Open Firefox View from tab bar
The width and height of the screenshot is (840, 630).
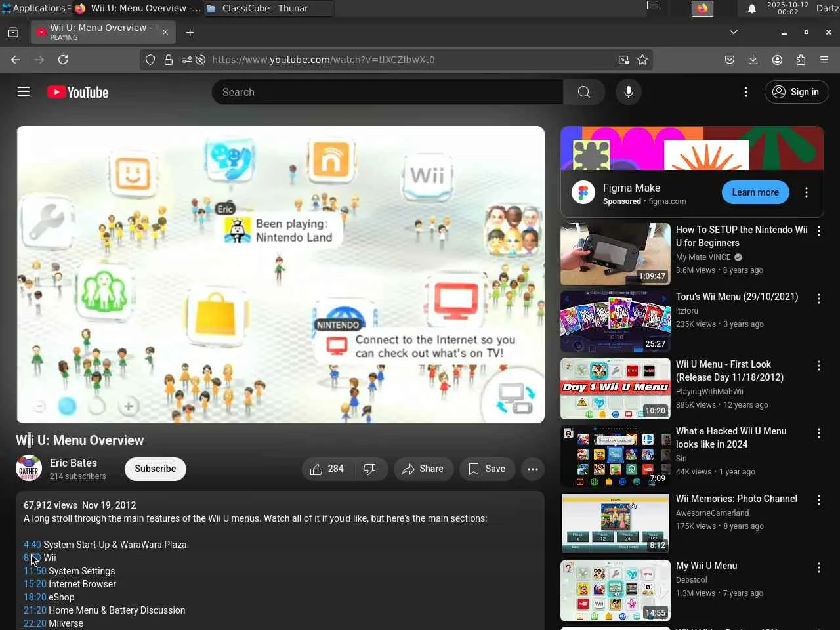click(13, 32)
